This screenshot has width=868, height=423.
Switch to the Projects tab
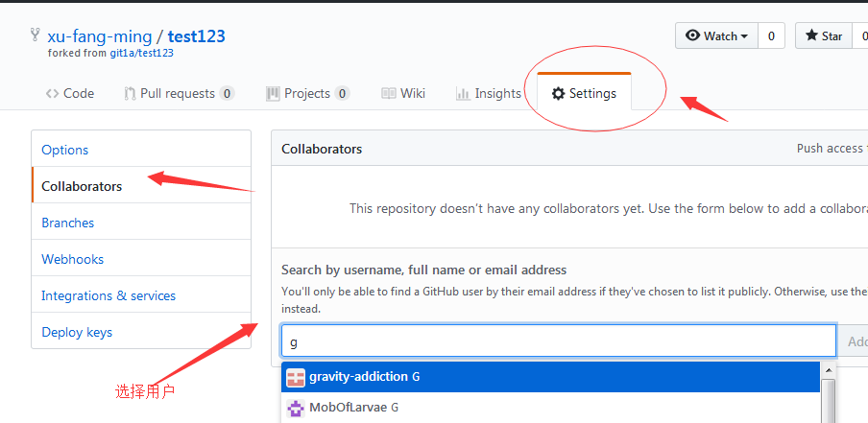[x=307, y=93]
